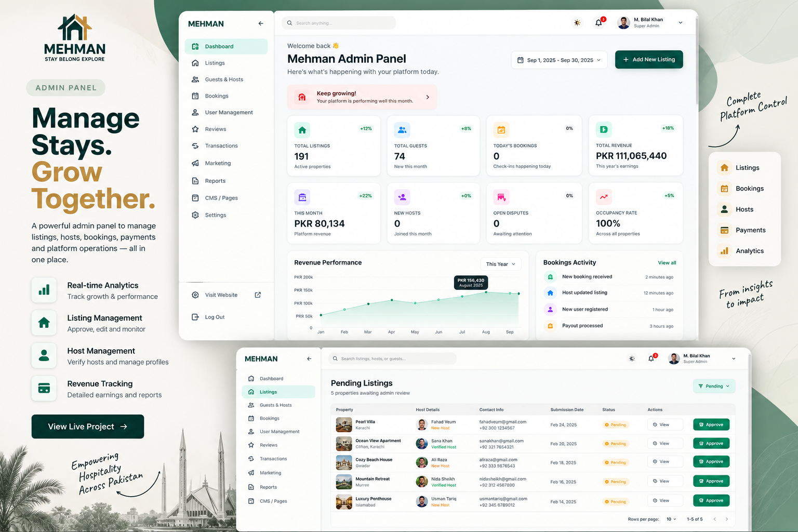Screen dimensions: 798x532
Task: Open notifications bell in the Pending Listings panel
Action: [x=651, y=358]
